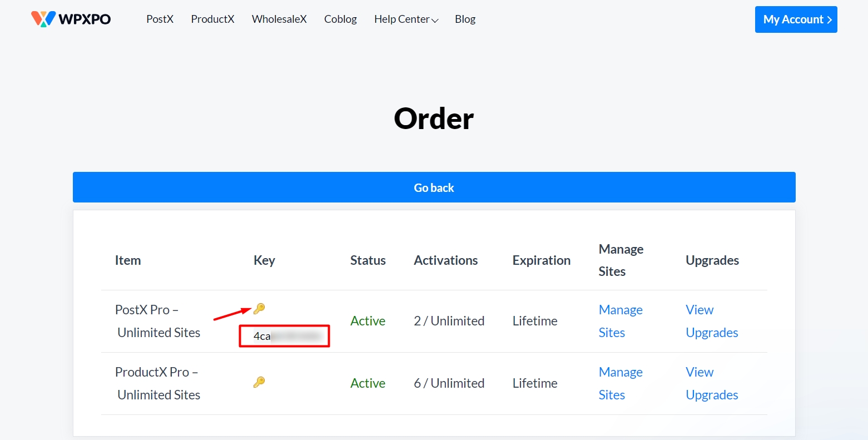Screen dimensions: 868x440
Task: View Upgrades for PostX Pro
Action: pyautogui.click(x=711, y=321)
